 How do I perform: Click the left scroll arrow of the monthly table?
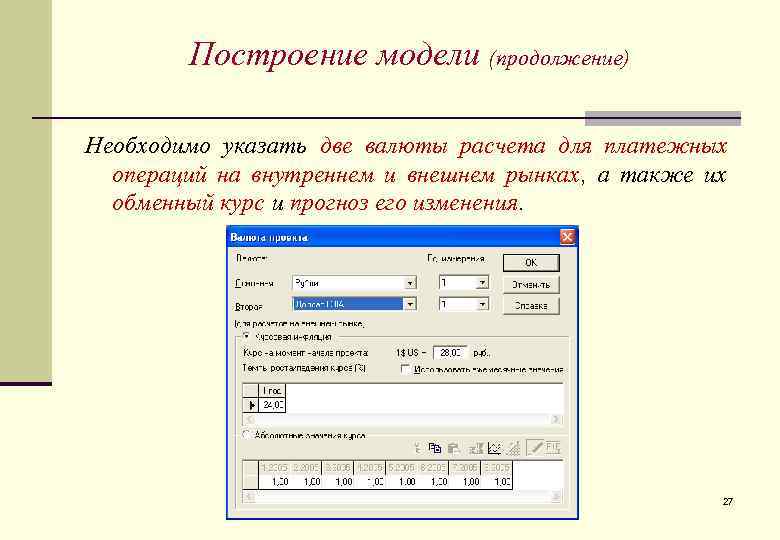click(x=249, y=496)
